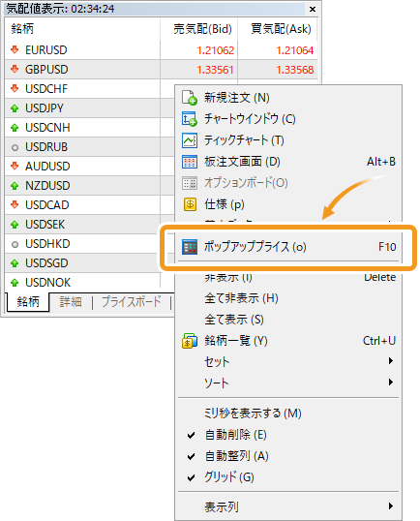Viewport: 420px width, 521px height.
Task: Expand the Columns (表示列) submenu arrow
Action: point(391,506)
